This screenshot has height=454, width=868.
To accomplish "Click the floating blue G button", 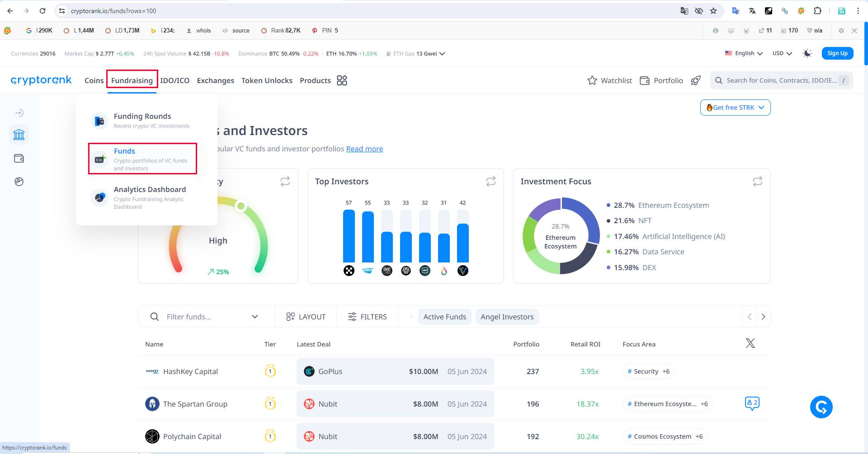I will click(821, 407).
